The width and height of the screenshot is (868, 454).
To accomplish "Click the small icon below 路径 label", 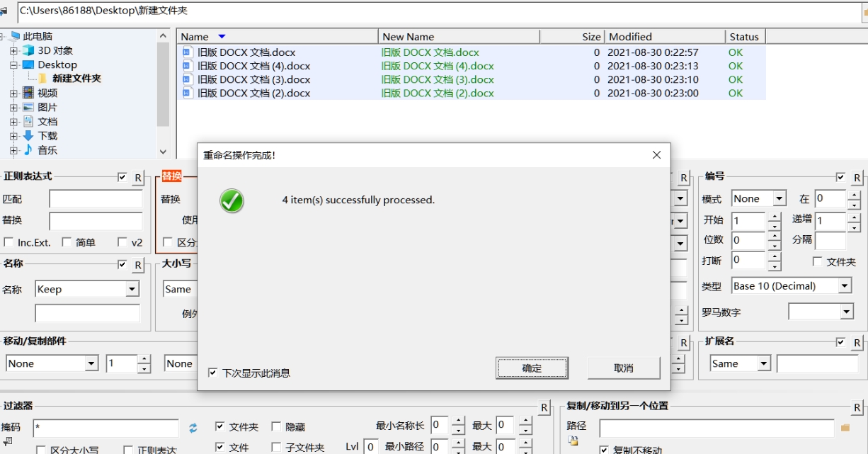I will (573, 441).
